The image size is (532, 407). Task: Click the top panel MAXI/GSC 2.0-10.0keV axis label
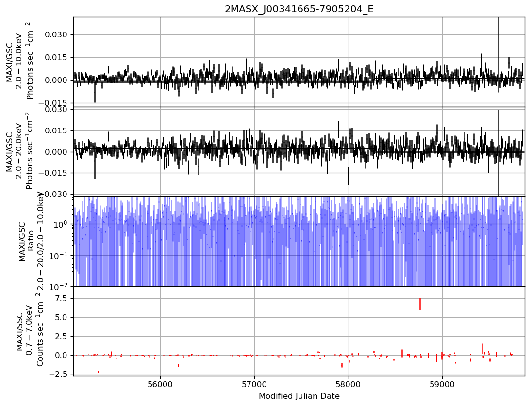pos(19,61)
